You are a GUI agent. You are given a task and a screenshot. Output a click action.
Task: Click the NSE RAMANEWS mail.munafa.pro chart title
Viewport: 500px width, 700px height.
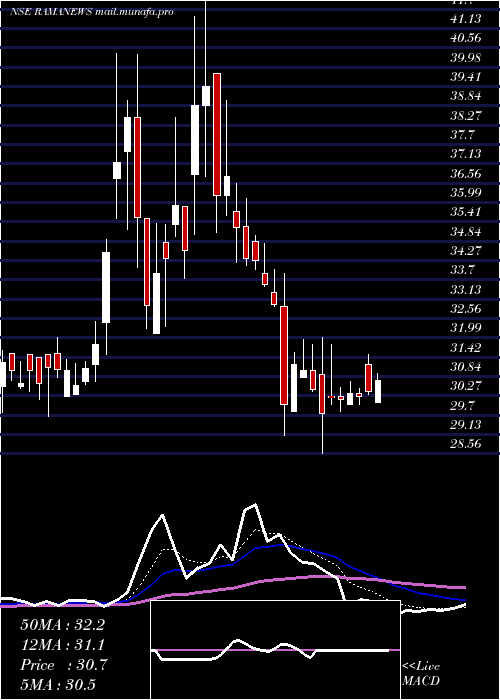[x=91, y=12]
